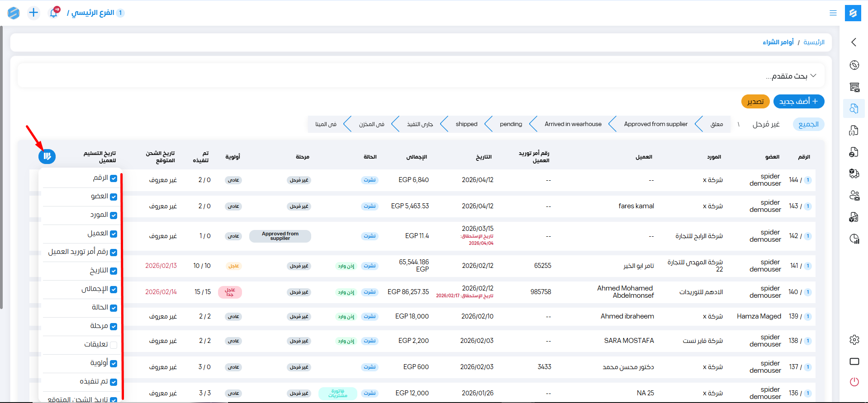Click the تصدير export button
Screen dimensions: 868x403
[755, 102]
